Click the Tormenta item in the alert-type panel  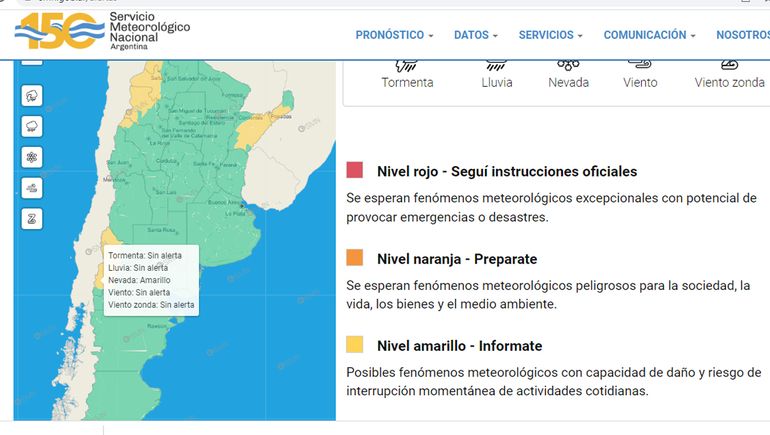click(407, 74)
